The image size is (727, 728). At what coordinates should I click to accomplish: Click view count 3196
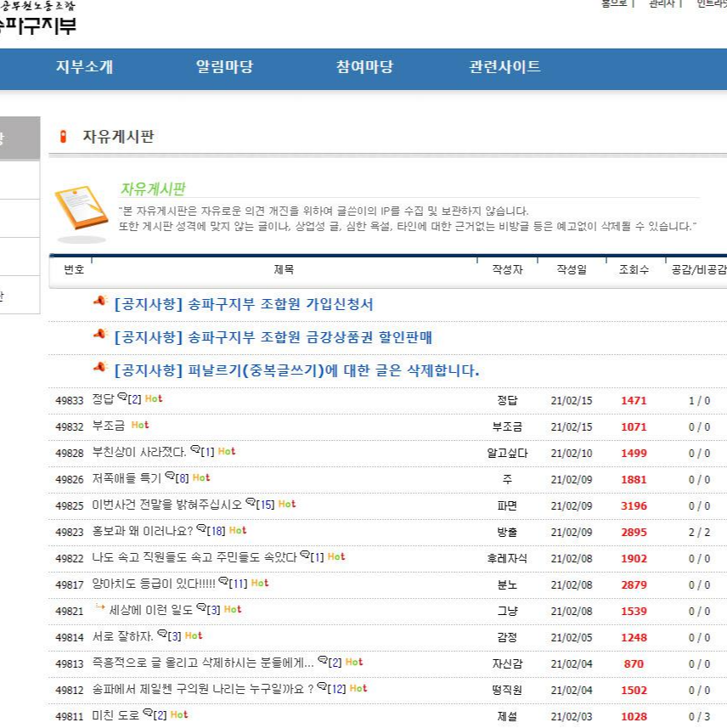coord(634,506)
